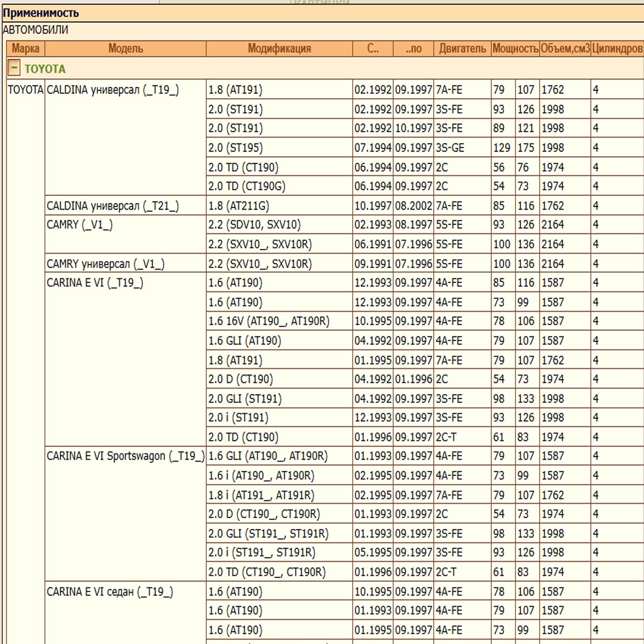Click the Цилиндров column header
Image resolution: width=644 pixels, height=644 pixels.
click(x=617, y=49)
